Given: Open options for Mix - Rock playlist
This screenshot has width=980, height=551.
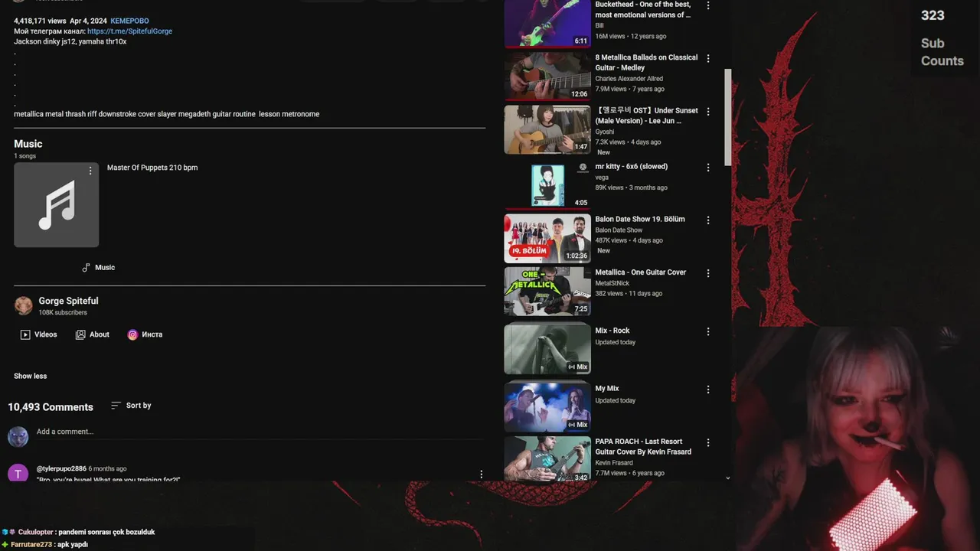Looking at the screenshot, I should [x=708, y=332].
